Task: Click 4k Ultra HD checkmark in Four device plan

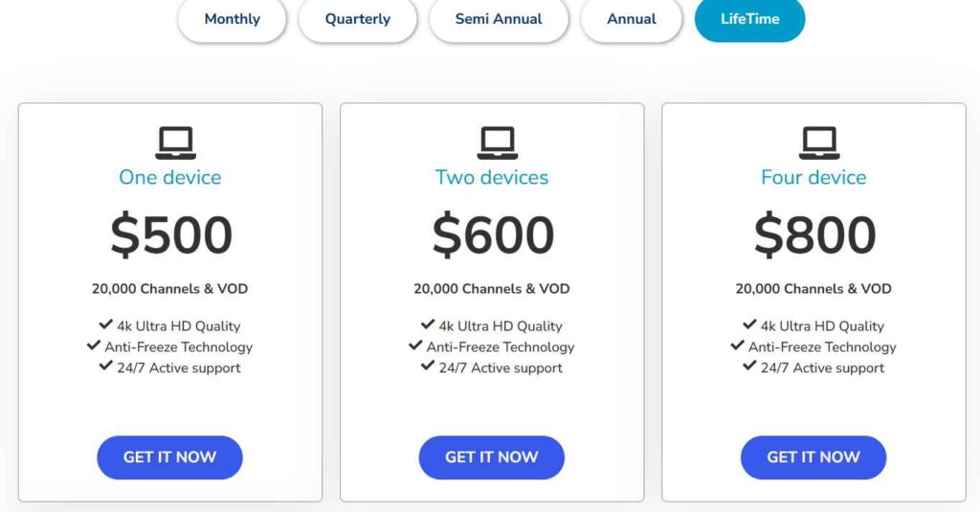Action: (x=750, y=325)
